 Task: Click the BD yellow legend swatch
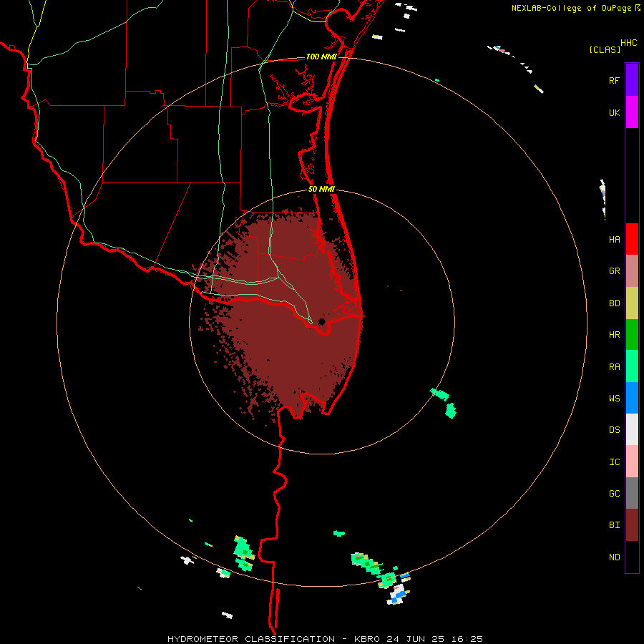click(x=632, y=303)
